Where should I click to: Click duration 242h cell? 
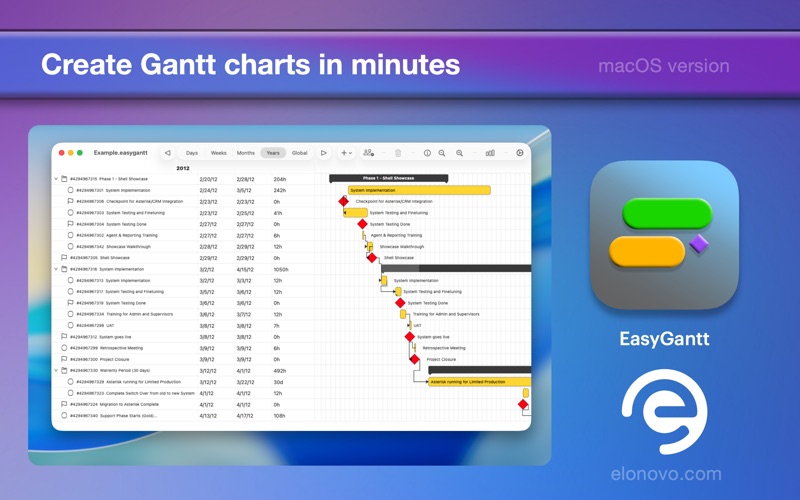280,190
